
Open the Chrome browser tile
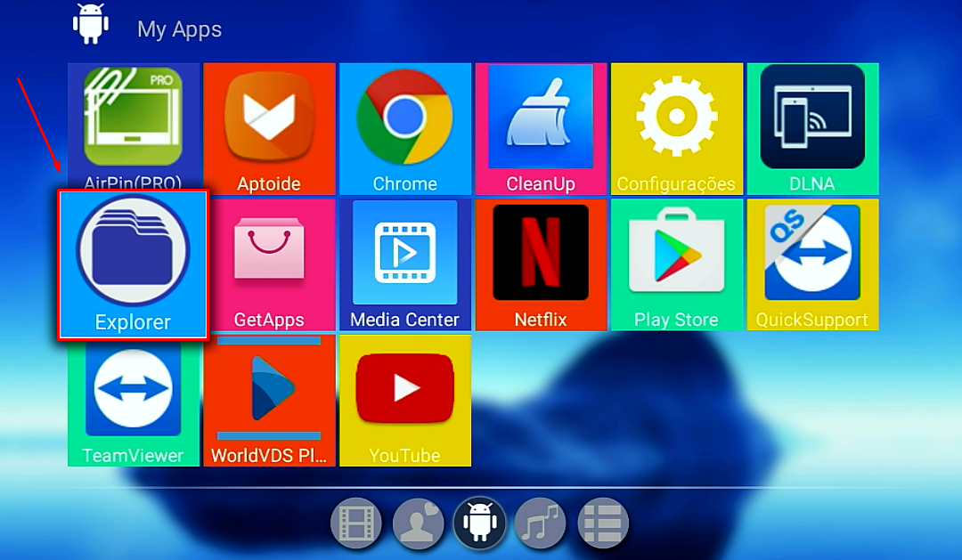point(405,129)
